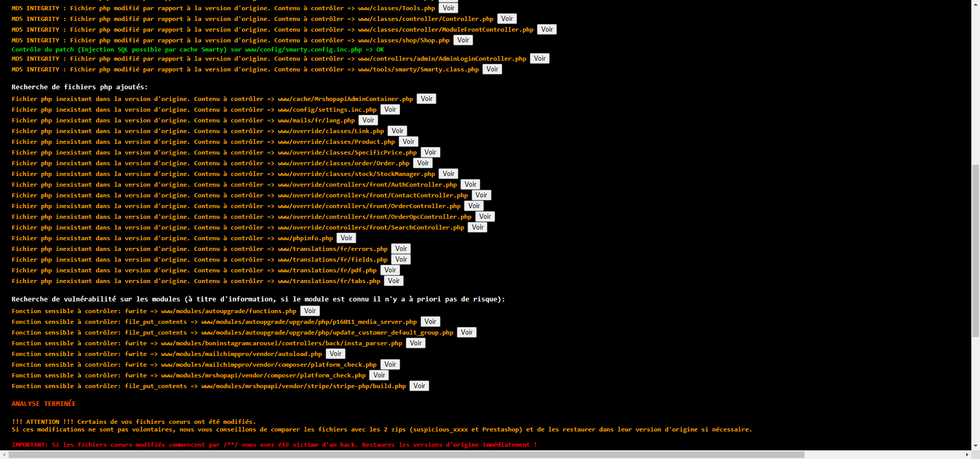This screenshot has width=980, height=459.
Task: Open Voir next to ModuleFrontController.php
Action: pyautogui.click(x=547, y=29)
